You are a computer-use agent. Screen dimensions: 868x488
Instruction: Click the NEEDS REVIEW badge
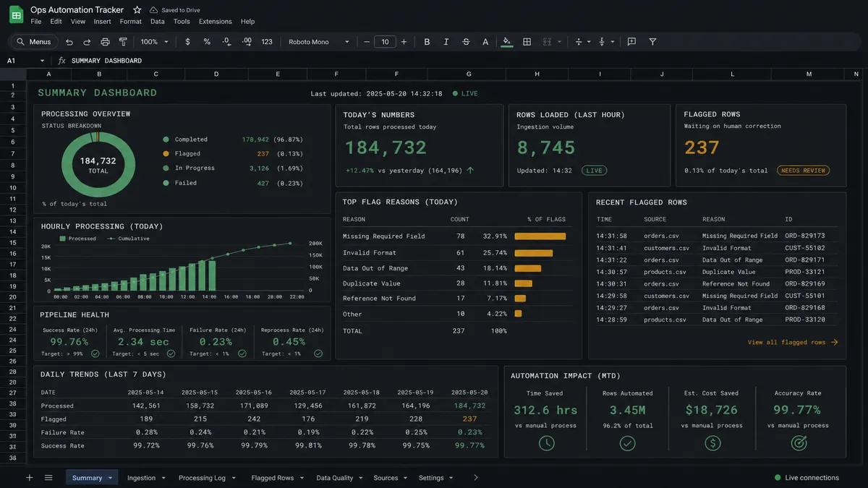(803, 171)
